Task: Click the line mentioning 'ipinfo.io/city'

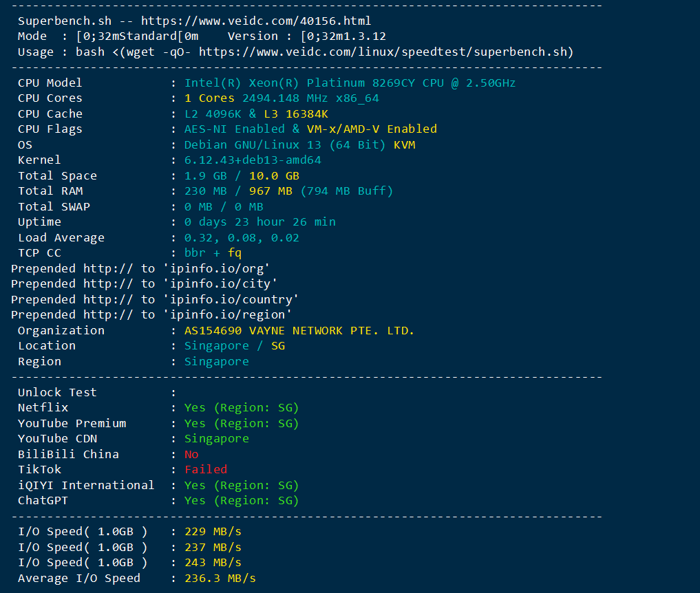Action: click(144, 284)
